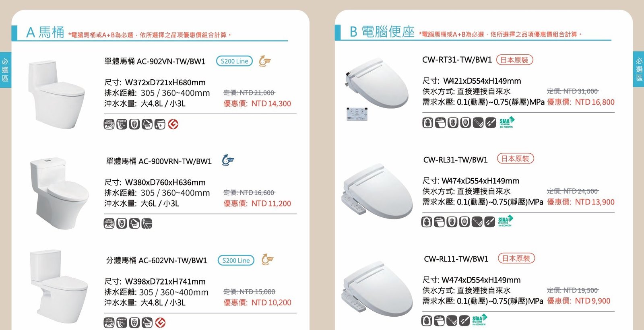644x330 pixels.
Task: Click the AC-900VRN toilet product photo
Action: point(59,194)
